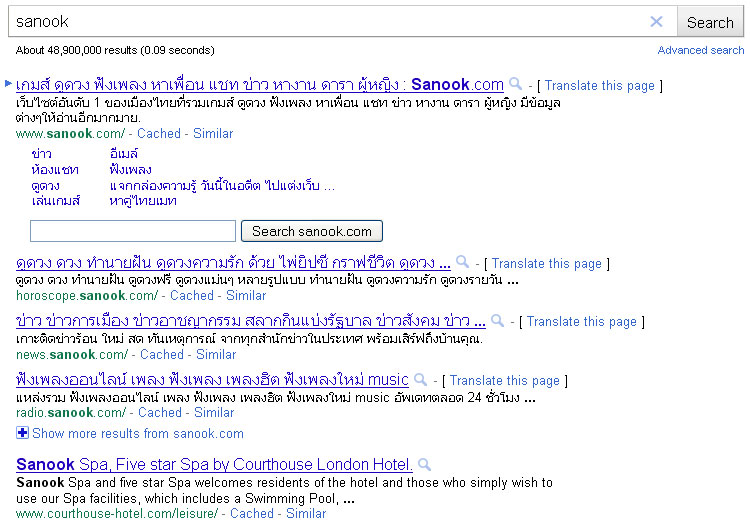This screenshot has height=529, width=750.
Task: Open the Advanced search link
Action: point(701,50)
